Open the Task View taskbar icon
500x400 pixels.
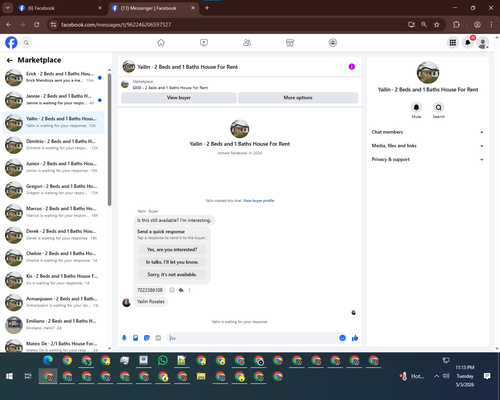[28, 376]
